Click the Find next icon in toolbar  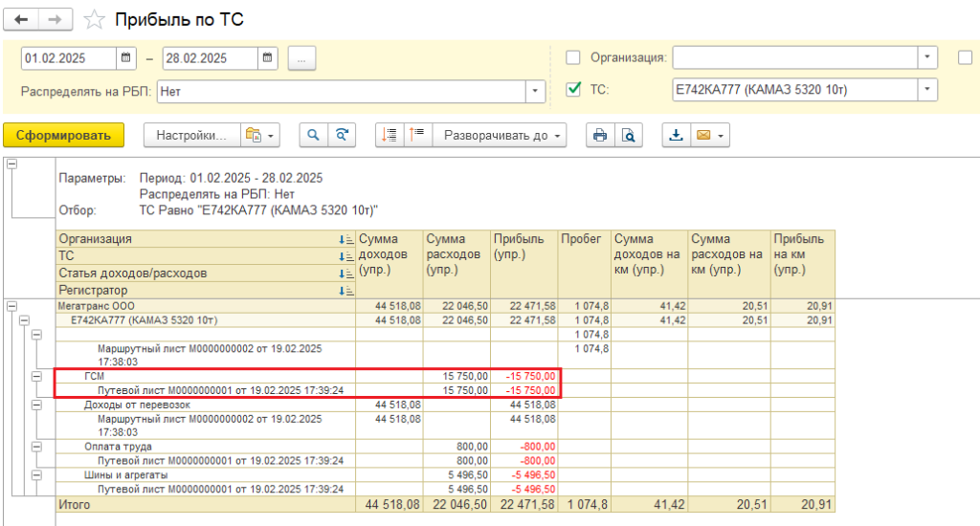[342, 135]
